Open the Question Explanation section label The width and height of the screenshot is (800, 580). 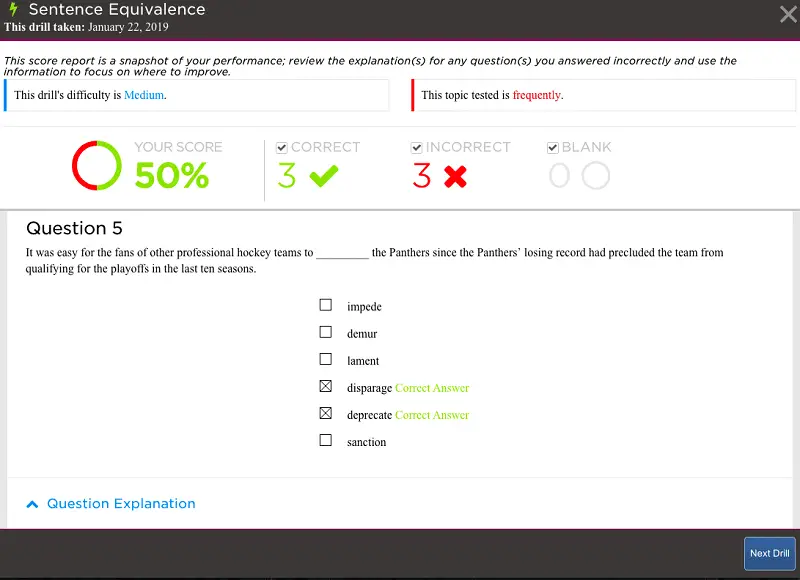click(x=121, y=504)
